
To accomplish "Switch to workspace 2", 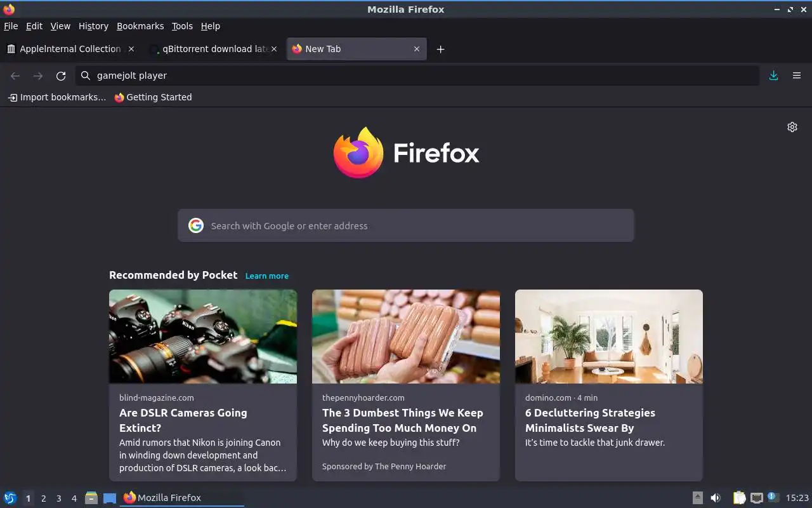I will point(43,498).
